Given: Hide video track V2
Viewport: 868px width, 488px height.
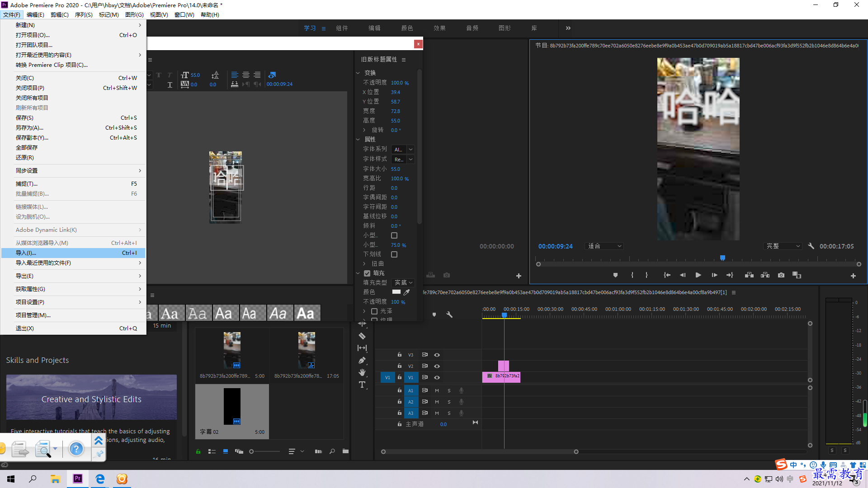Looking at the screenshot, I should click(437, 366).
